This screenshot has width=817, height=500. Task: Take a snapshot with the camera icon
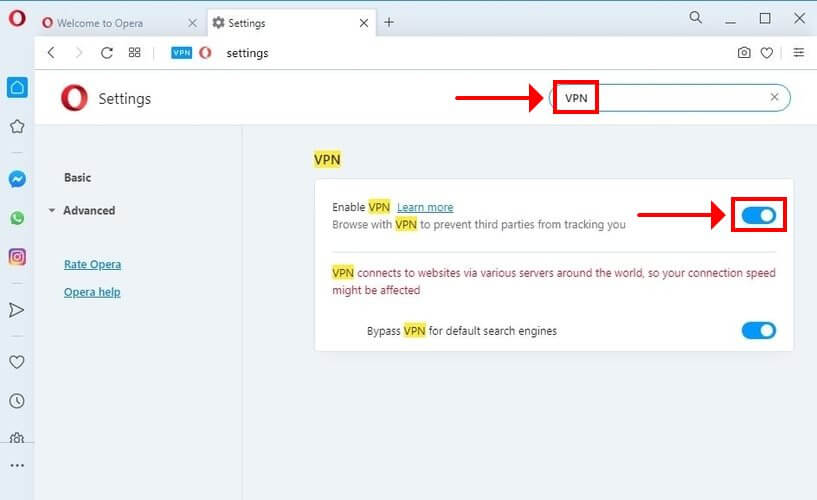pyautogui.click(x=744, y=53)
